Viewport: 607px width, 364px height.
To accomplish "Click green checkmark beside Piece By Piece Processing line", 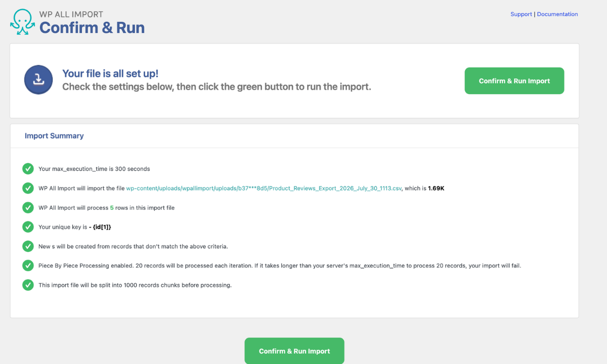I will pyautogui.click(x=28, y=265).
